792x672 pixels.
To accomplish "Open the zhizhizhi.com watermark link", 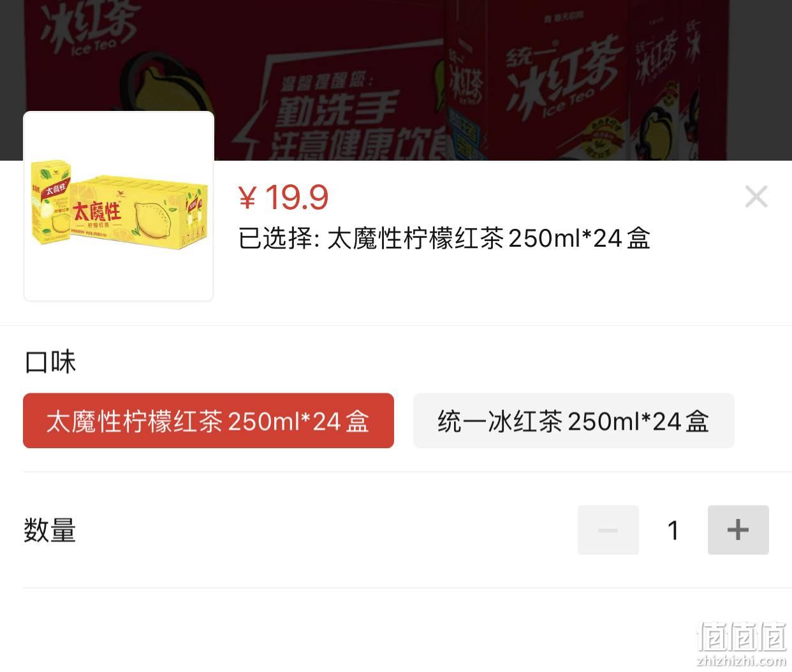I will pos(741,659).
